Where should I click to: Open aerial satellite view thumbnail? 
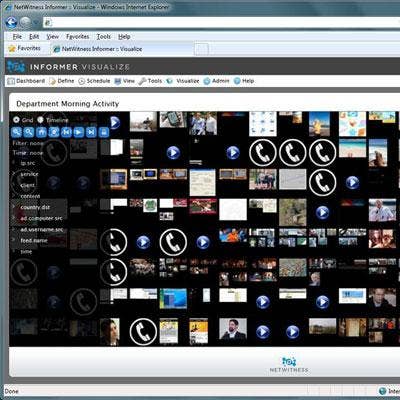293,212
